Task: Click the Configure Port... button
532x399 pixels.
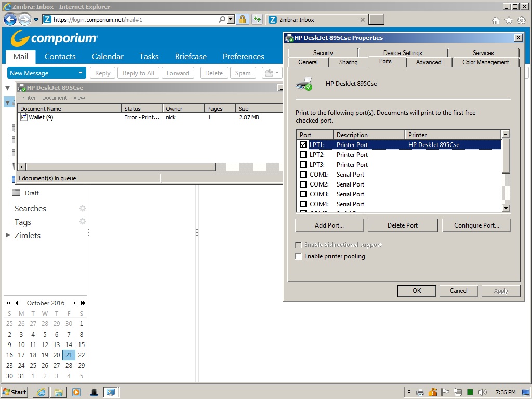Action: click(476, 225)
